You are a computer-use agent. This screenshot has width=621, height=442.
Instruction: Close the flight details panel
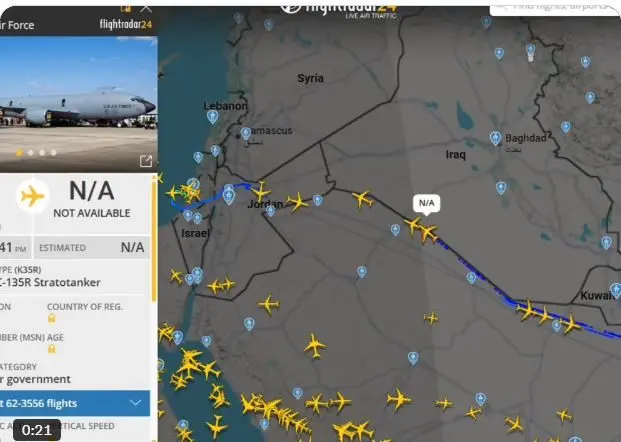pyautogui.click(x=146, y=8)
